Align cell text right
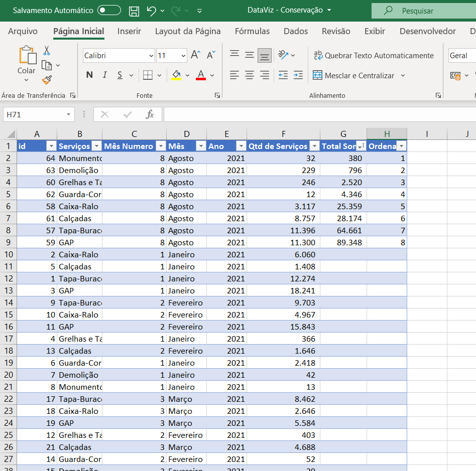Image resolution: width=476 pixels, height=471 pixels. 265,75
